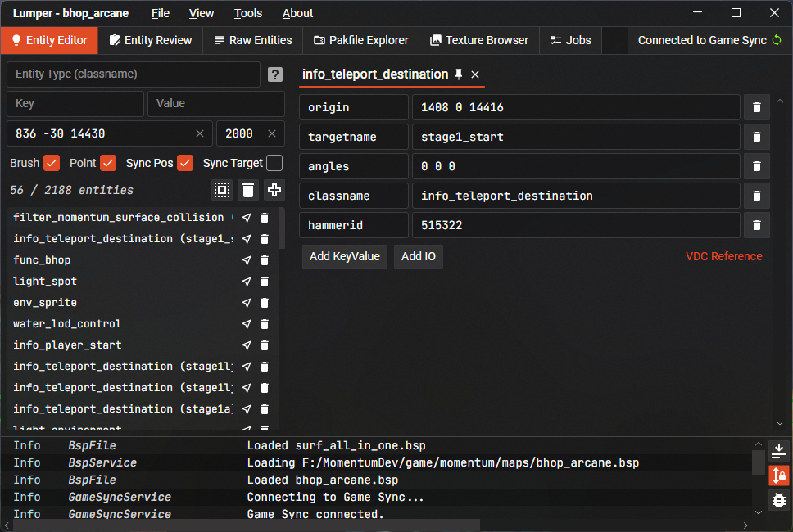Open the View menu
Screen dimensions: 793x532
[202, 13]
